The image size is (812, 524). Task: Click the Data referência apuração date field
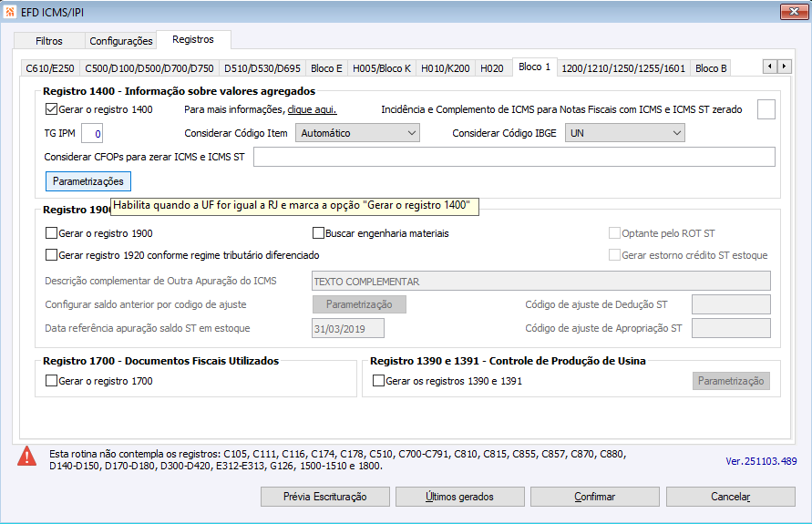coord(348,328)
